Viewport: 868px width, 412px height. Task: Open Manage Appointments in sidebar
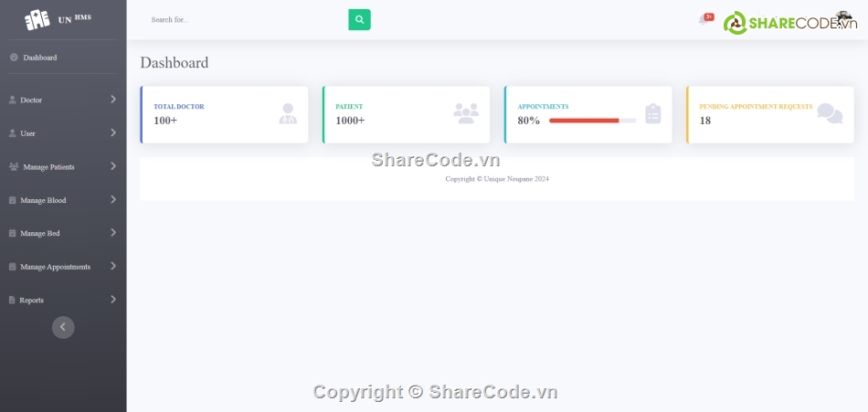55,267
